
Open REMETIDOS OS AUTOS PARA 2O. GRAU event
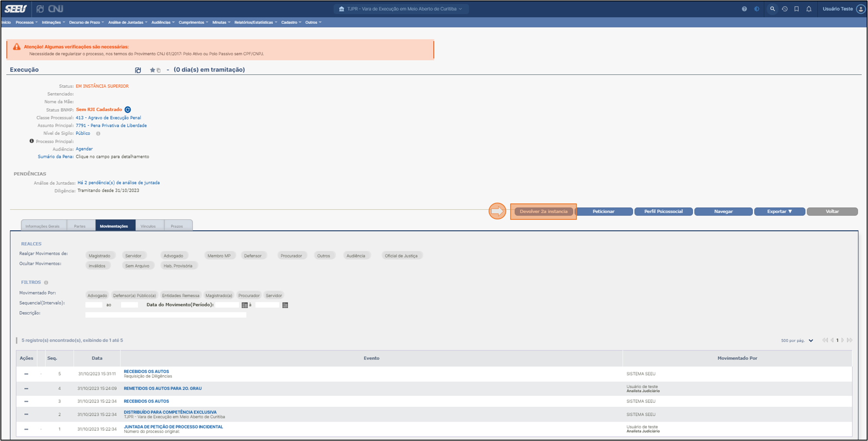[x=163, y=389]
